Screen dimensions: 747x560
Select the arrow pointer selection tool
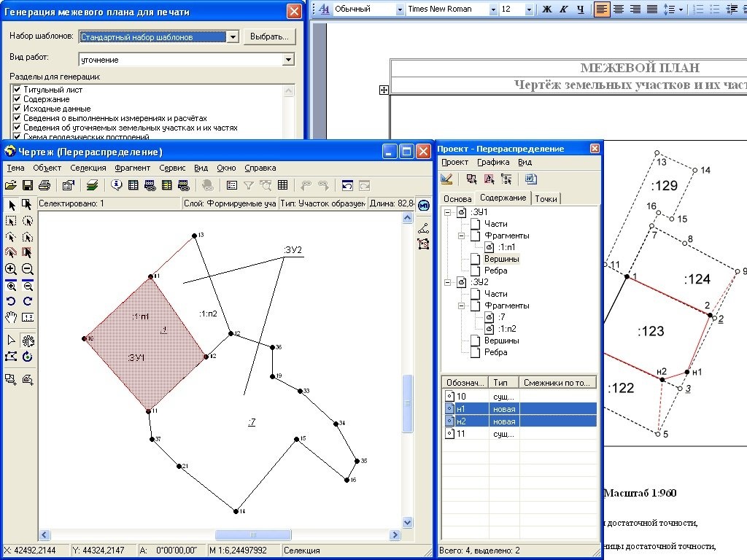11,205
